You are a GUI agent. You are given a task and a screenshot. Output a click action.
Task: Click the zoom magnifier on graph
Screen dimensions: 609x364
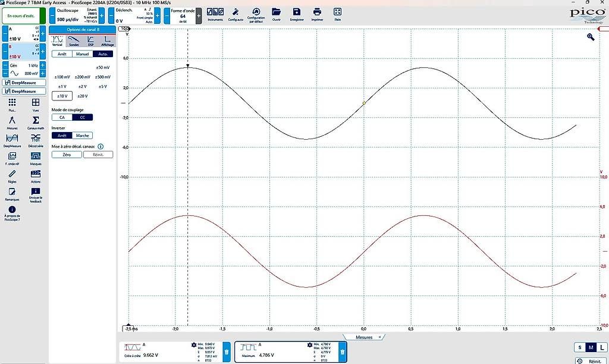click(591, 37)
